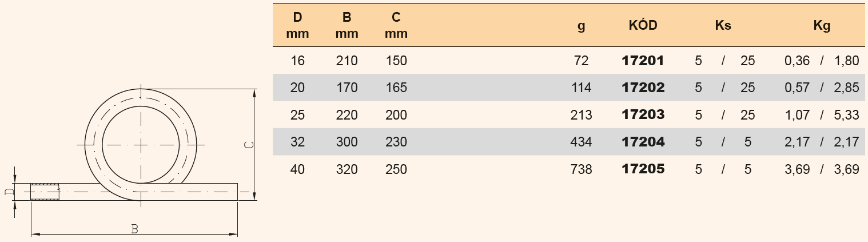This screenshot has width=868, height=242.
Task: Click the Kg column header
Action: pos(821,26)
